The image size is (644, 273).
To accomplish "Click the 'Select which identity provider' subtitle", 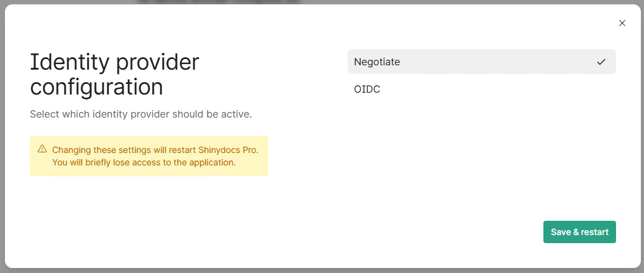I will 140,114.
